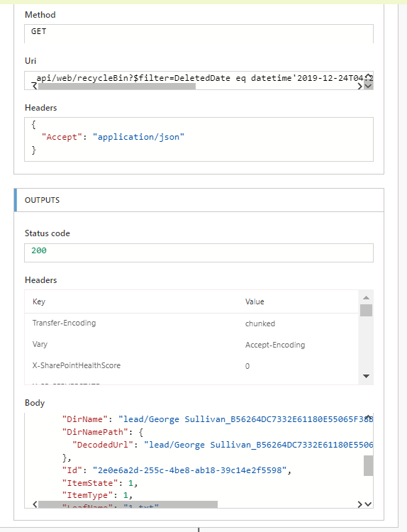Click the Body horizontal scroll right arrow
The width and height of the screenshot is (407, 532).
coord(360,504)
